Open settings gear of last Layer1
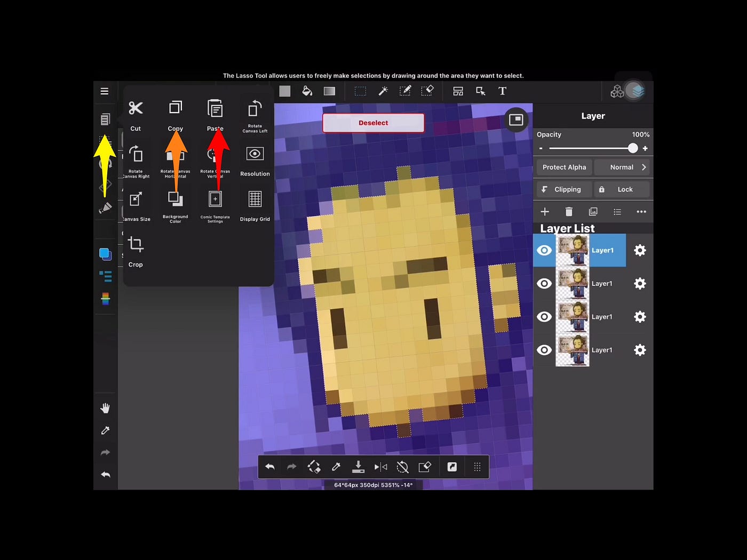The width and height of the screenshot is (747, 560). click(640, 350)
